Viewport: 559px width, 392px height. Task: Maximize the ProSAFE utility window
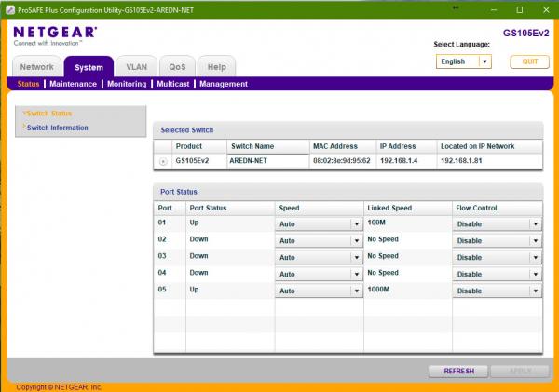tap(520, 10)
